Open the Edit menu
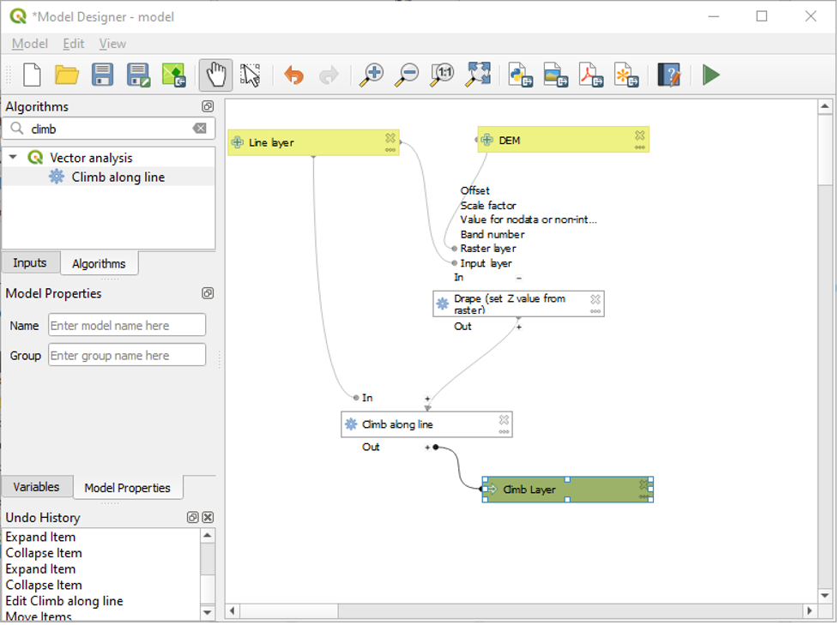840x625 pixels. [x=73, y=44]
